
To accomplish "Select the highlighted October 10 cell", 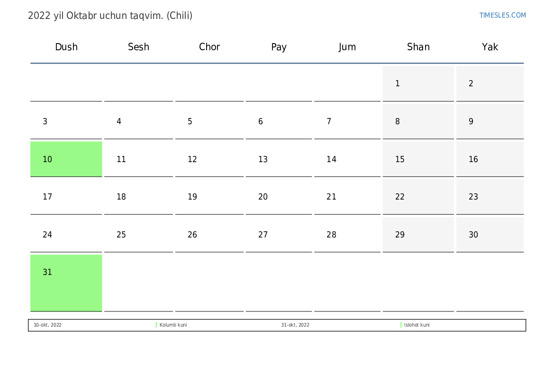I will coord(66,159).
